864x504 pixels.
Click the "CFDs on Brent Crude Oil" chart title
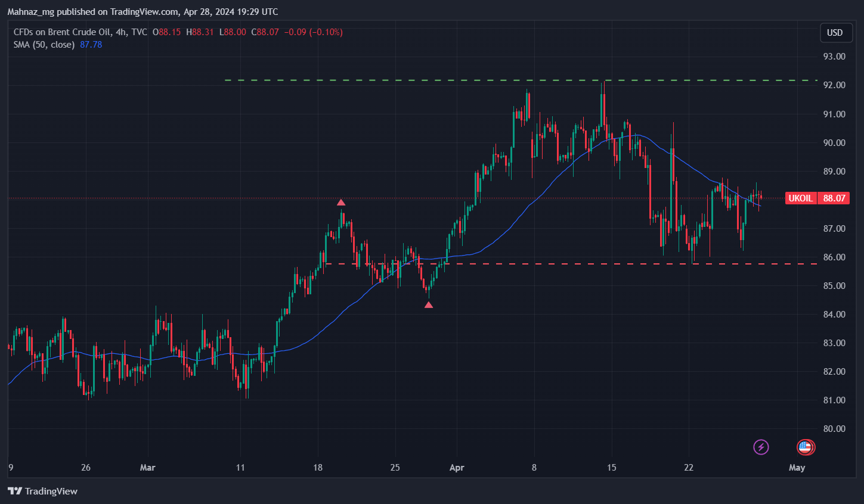62,32
